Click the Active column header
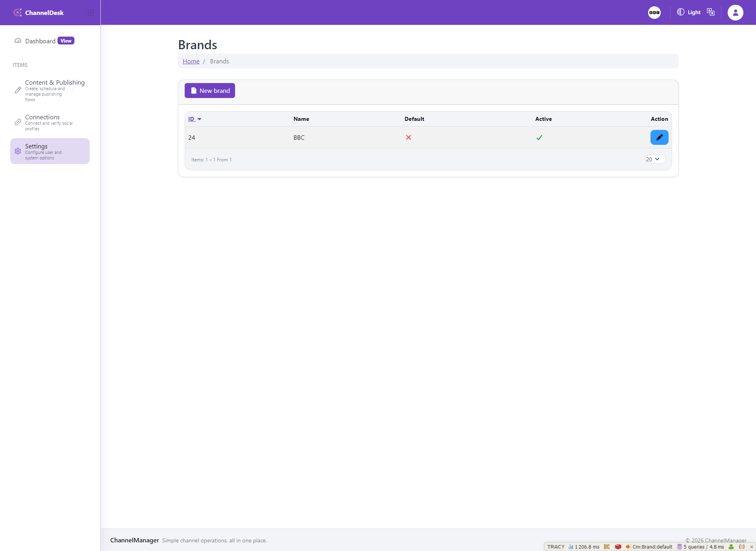Image resolution: width=756 pixels, height=551 pixels. [x=543, y=119]
